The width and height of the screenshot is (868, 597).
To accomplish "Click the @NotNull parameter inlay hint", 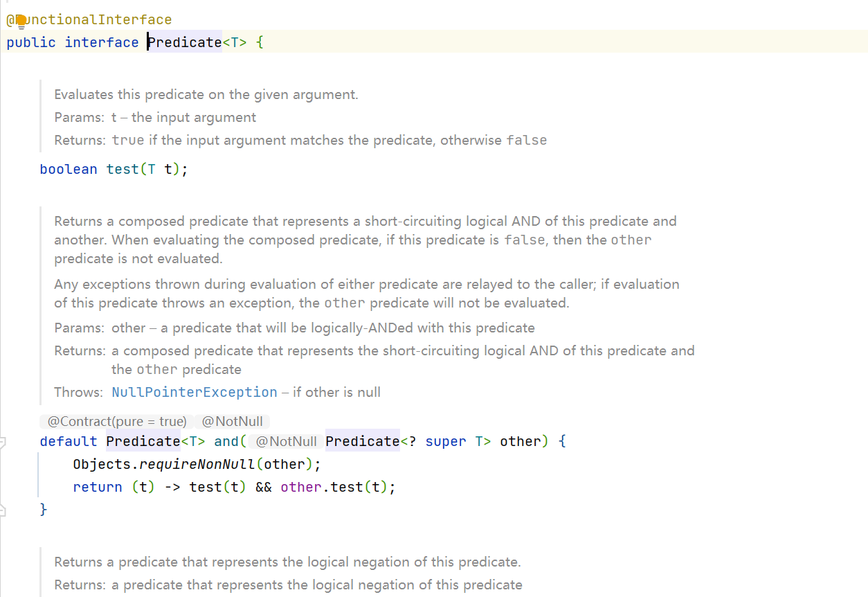I will pyautogui.click(x=286, y=441).
